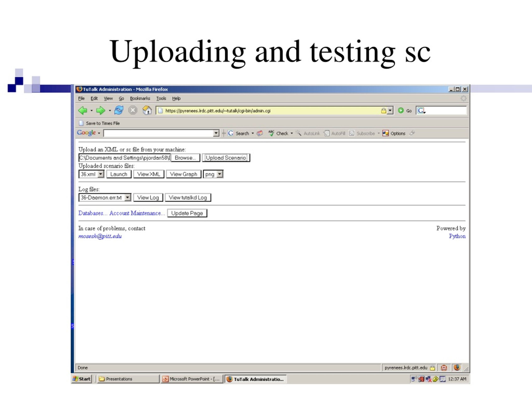The height and width of the screenshot is (399, 532).
Task: Click the status bar padlock icon
Action: [432, 368]
